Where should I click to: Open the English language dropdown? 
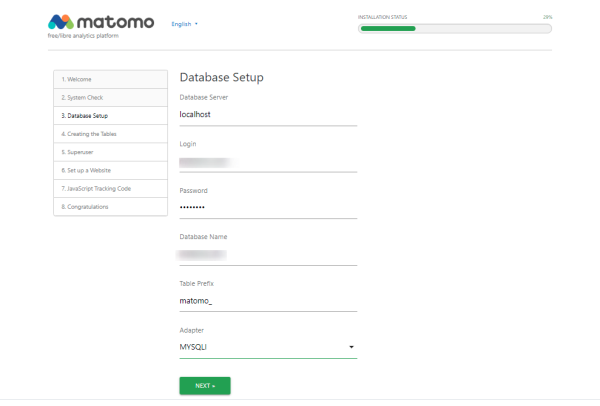(184, 23)
